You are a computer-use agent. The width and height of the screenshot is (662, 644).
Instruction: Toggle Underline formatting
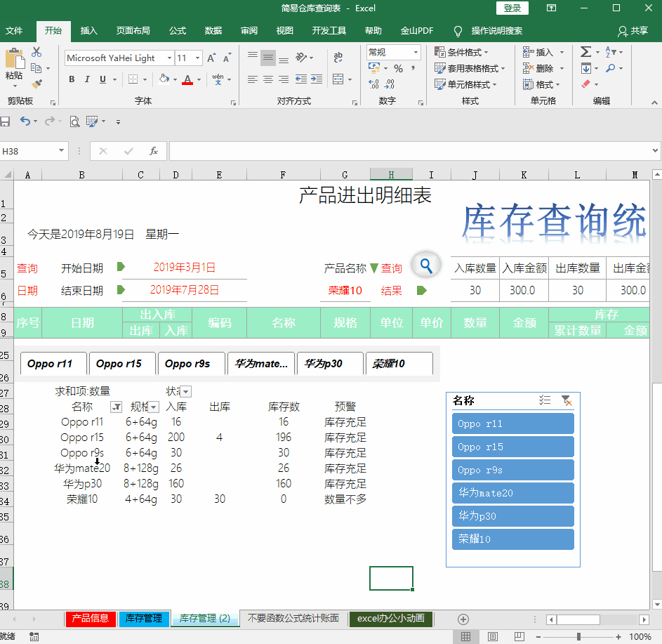(102, 79)
